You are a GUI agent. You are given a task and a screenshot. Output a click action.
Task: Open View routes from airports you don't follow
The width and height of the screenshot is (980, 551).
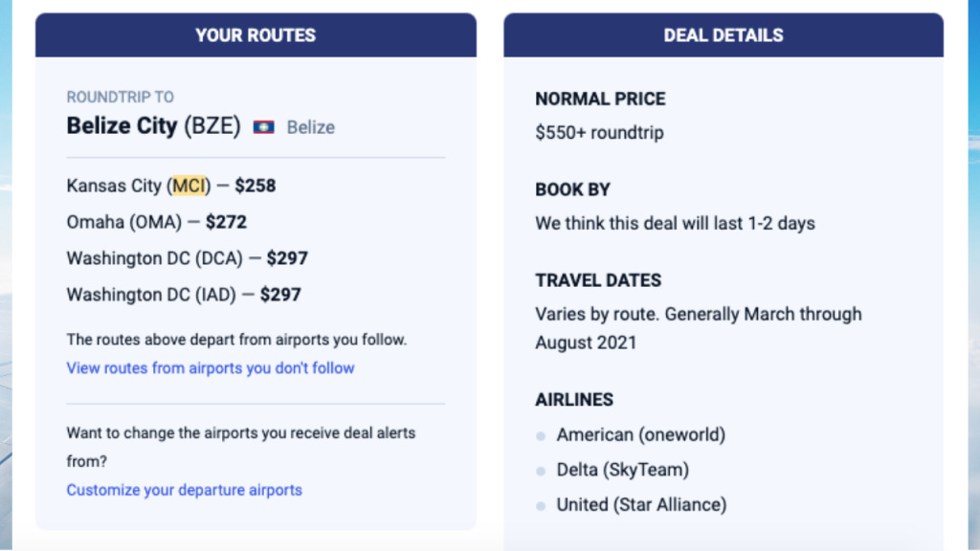click(x=211, y=368)
